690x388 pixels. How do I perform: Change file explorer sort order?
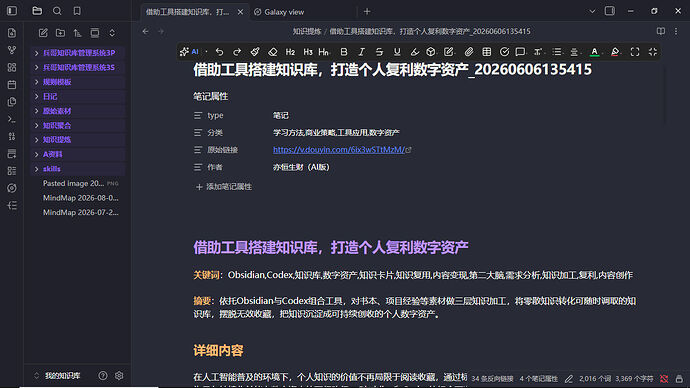click(x=77, y=33)
